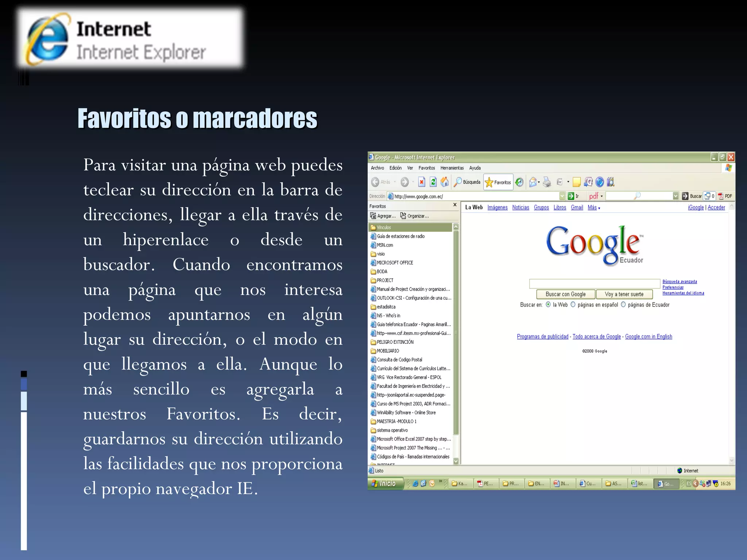
Task: Open the Favoritos menu in menu bar
Action: click(x=427, y=168)
